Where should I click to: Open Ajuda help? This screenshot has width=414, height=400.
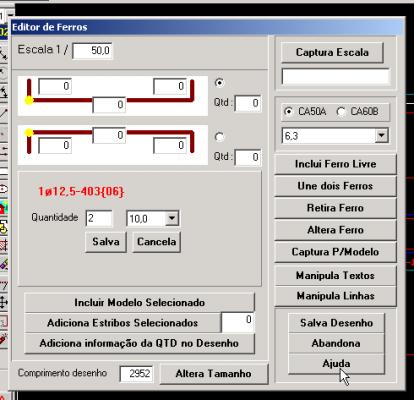click(336, 364)
